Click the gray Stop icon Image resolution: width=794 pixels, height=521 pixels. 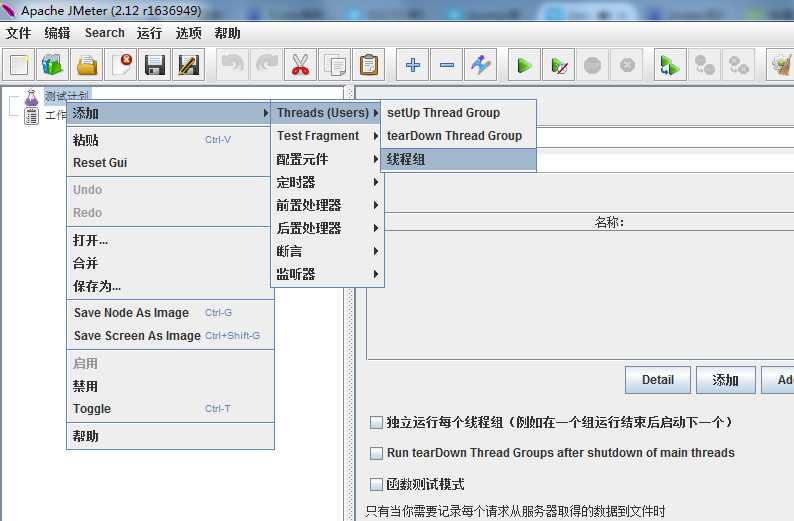coord(592,65)
